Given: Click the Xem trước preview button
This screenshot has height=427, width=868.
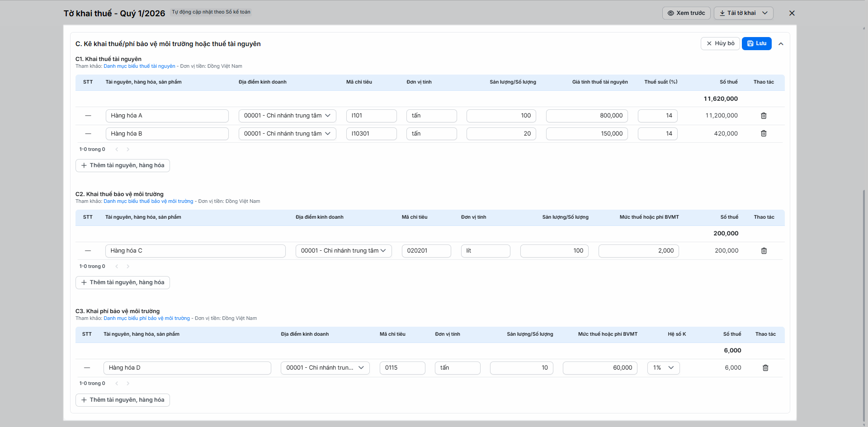Looking at the screenshot, I should [x=686, y=13].
